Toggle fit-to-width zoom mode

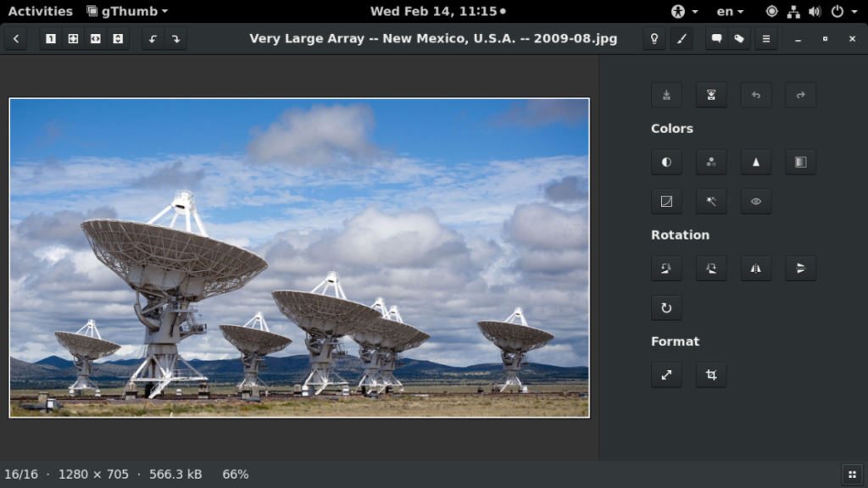coord(96,39)
